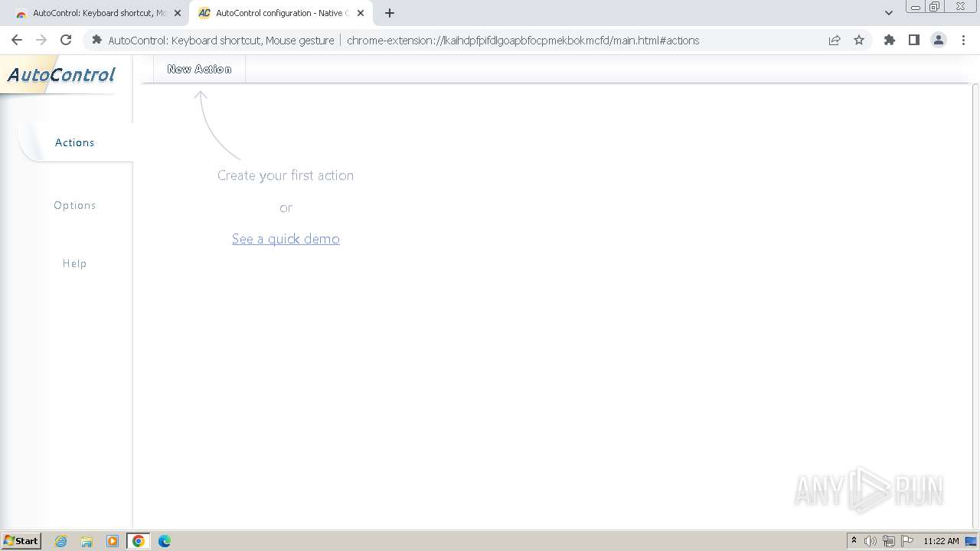
Task: Reload the current page
Action: 66,40
